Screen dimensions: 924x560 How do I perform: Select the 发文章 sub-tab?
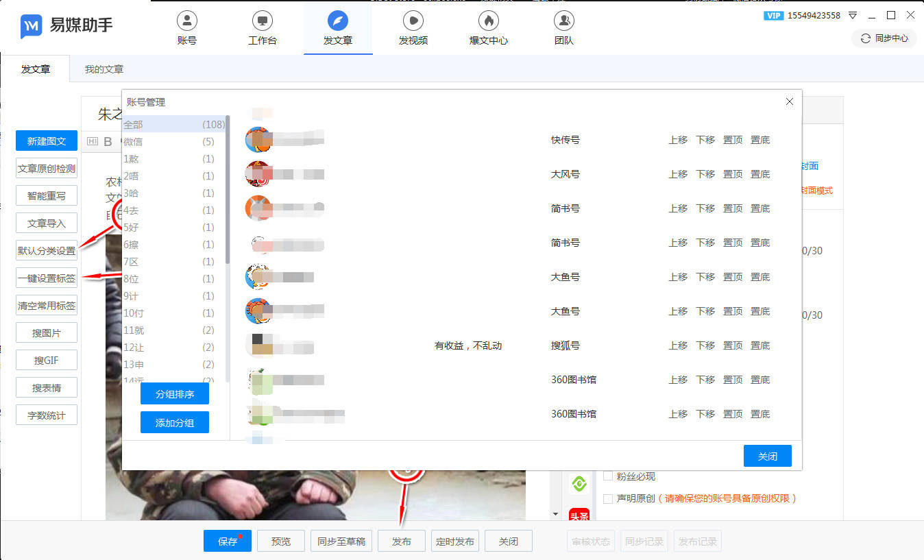coord(36,69)
